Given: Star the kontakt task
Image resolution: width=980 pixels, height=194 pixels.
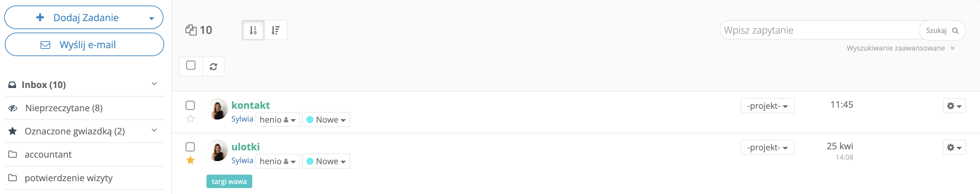Looking at the screenshot, I should coord(191,119).
